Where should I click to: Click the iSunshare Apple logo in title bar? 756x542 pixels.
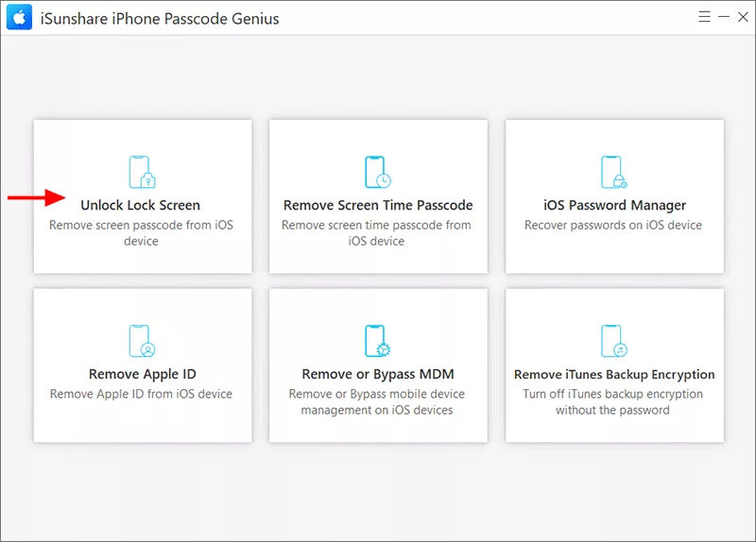point(19,18)
